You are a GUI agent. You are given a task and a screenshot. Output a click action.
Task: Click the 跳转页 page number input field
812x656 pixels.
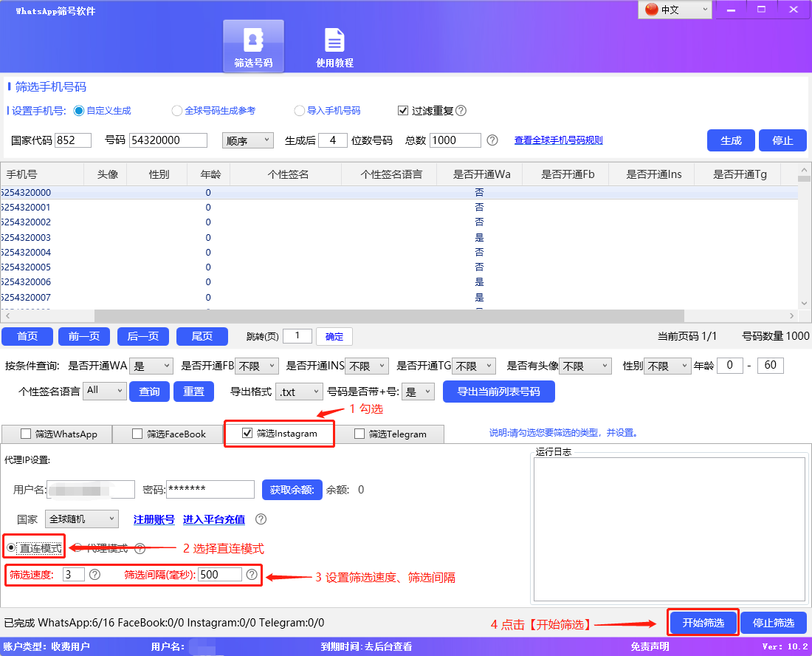297,335
